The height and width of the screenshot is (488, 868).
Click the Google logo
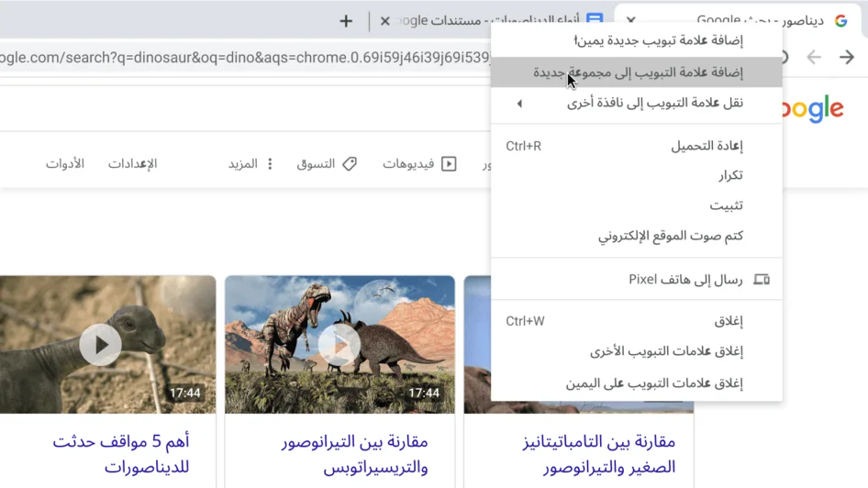coord(812,109)
